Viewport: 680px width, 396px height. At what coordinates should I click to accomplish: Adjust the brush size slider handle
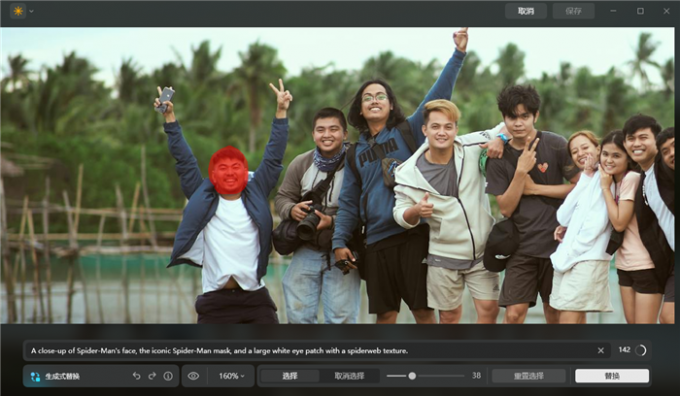[412, 376]
